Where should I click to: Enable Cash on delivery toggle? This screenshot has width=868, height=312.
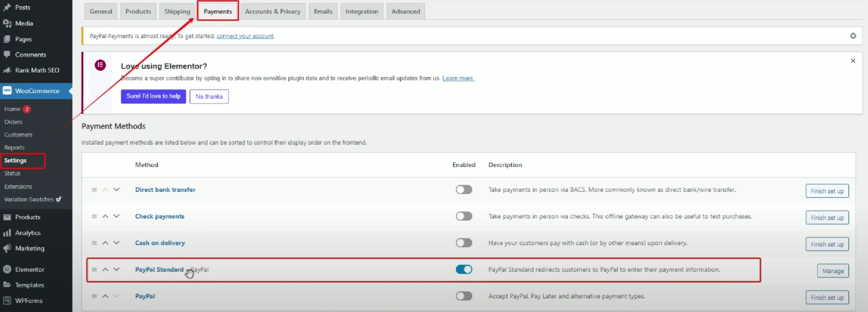tap(464, 243)
